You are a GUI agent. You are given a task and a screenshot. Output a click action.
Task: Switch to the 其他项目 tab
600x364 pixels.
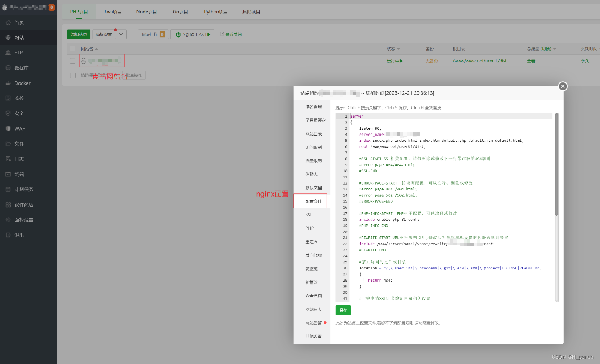tap(251, 12)
